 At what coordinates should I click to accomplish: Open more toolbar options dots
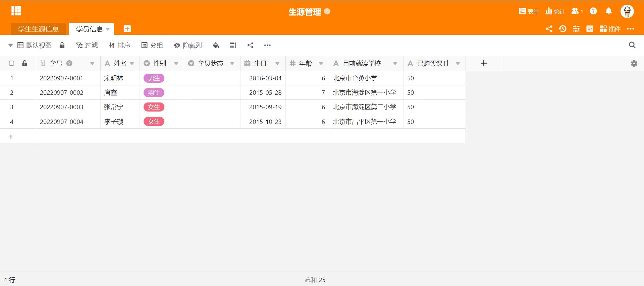click(267, 45)
